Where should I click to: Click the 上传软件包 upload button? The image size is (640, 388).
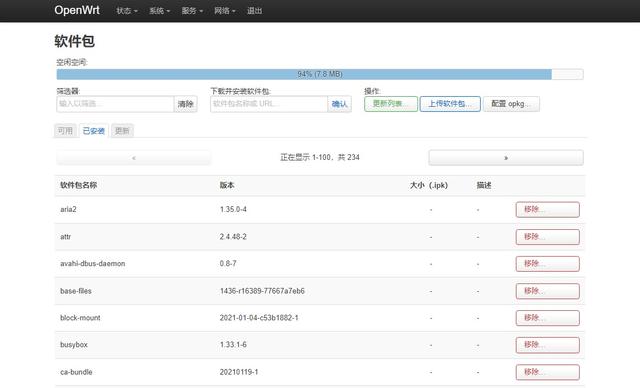[450, 104]
